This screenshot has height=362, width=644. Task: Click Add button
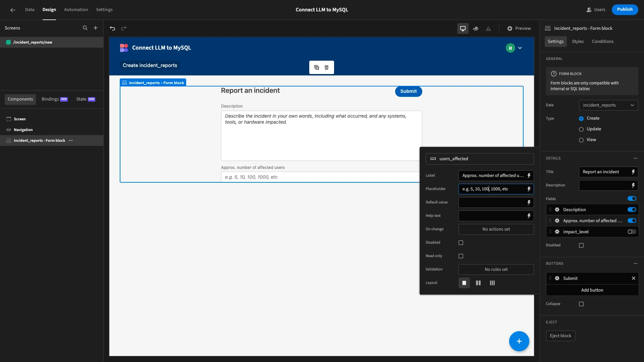tap(592, 290)
